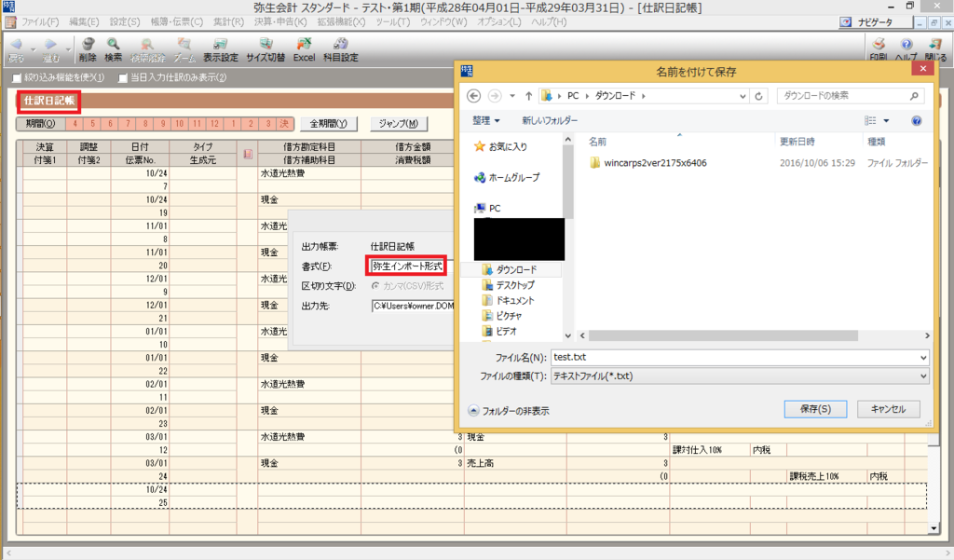Viewport: 954px width, 560px height.
Task: Click the ファイル名 input field
Action: coord(734,357)
